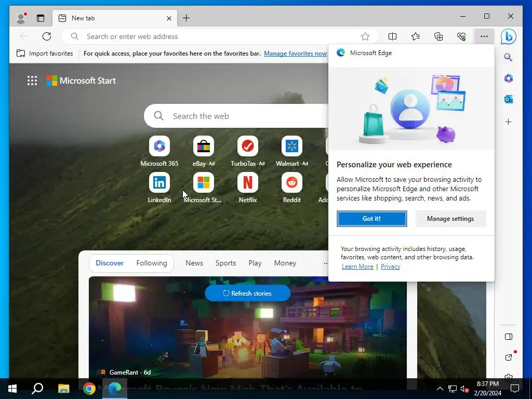Viewport: 532px width, 399px height.
Task: Open Split screen icon in toolbar
Action: [x=392, y=36]
